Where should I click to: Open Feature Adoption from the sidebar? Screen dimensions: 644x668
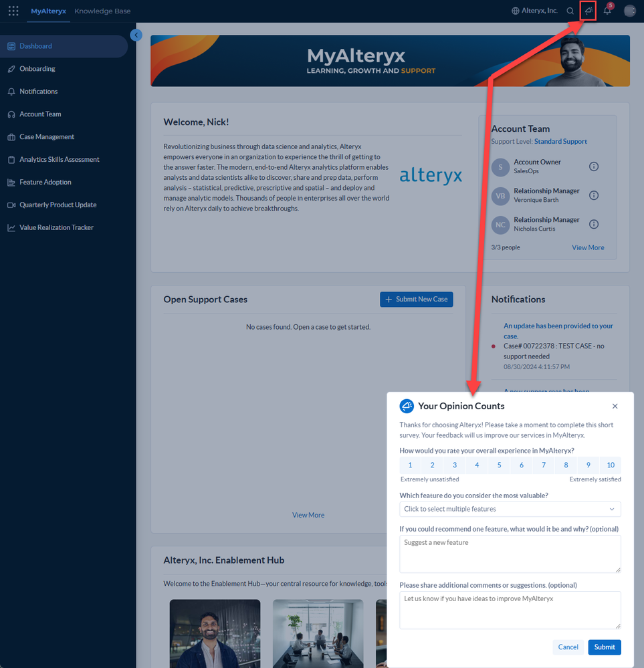(64, 183)
